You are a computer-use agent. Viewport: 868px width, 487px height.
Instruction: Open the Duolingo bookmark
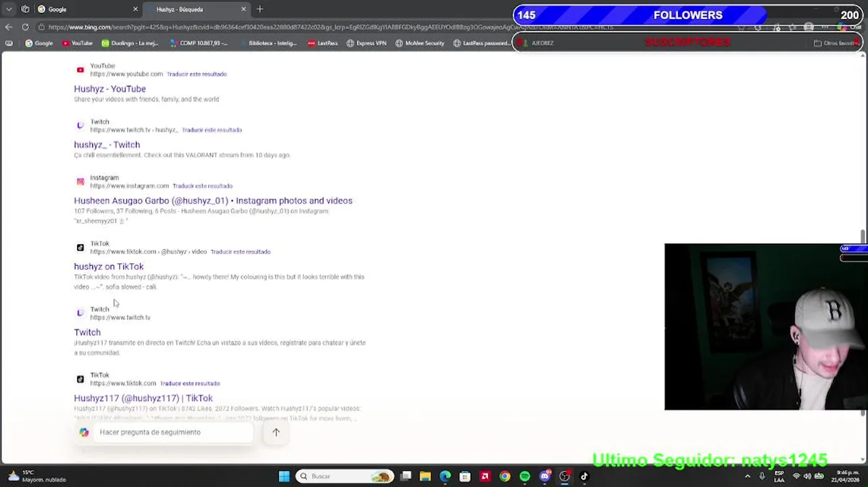tap(130, 43)
